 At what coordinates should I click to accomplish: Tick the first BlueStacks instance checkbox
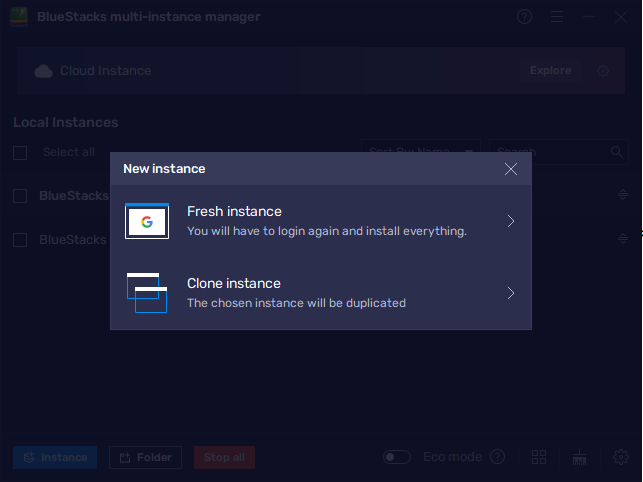click(20, 196)
